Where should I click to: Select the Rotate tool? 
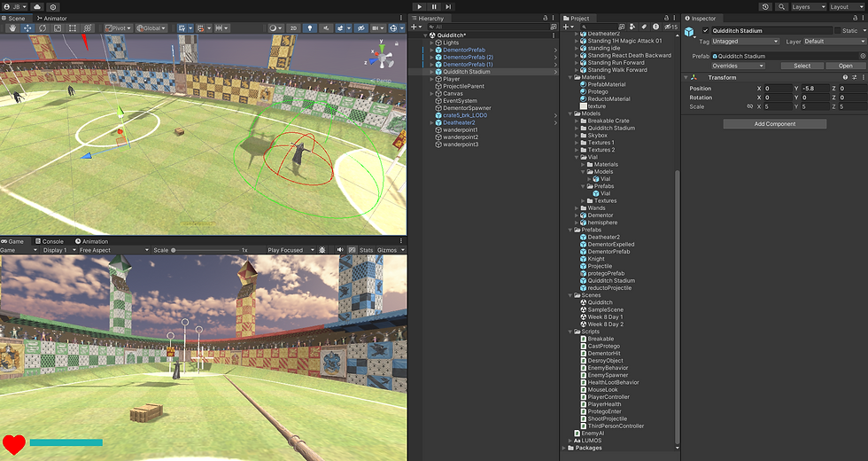pos(43,28)
